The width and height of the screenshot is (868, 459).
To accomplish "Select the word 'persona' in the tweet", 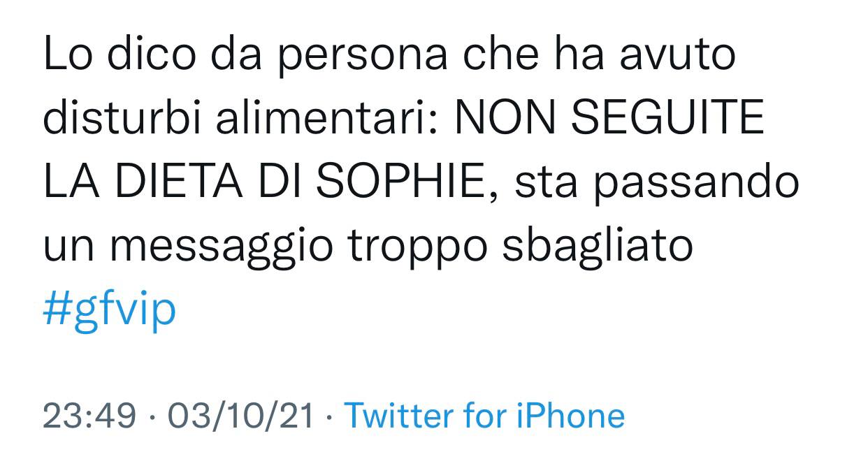I will [x=361, y=55].
